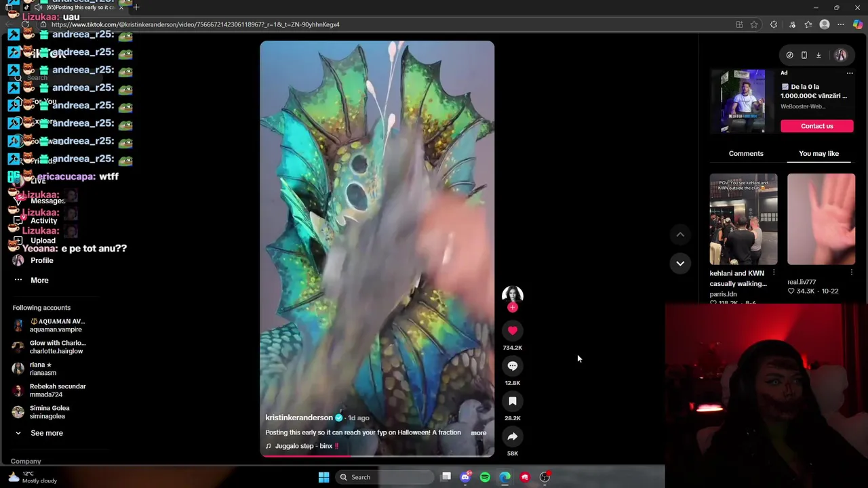The image size is (868, 488).
Task: Open Spotify from the taskbar
Action: [485, 477]
